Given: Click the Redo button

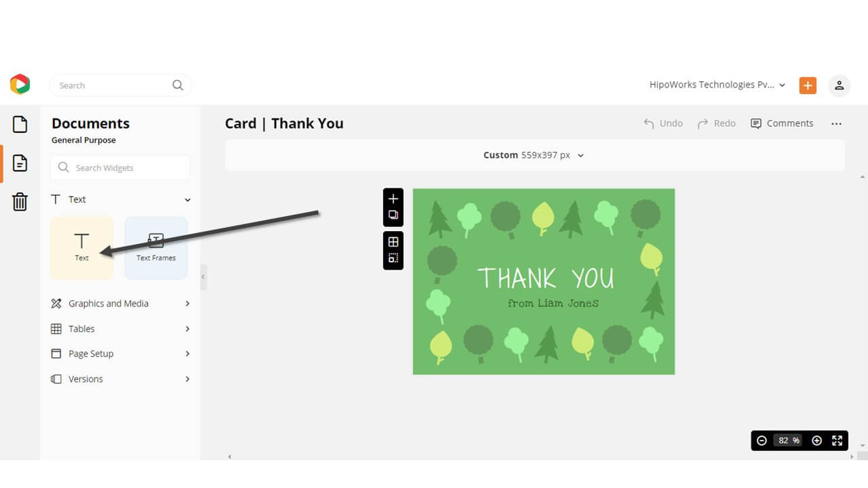Looking at the screenshot, I should pyautogui.click(x=716, y=123).
